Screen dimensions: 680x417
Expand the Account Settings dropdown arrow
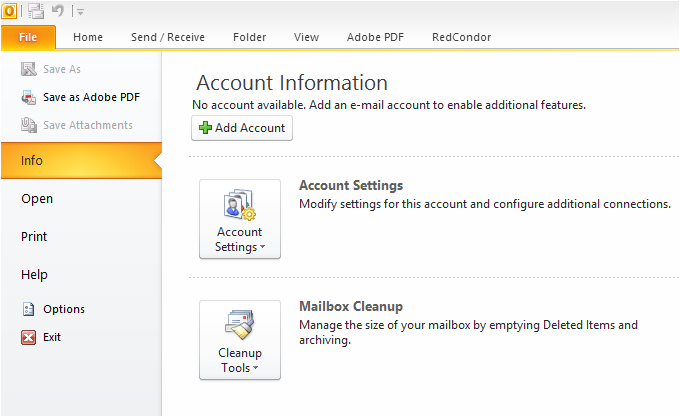(262, 247)
